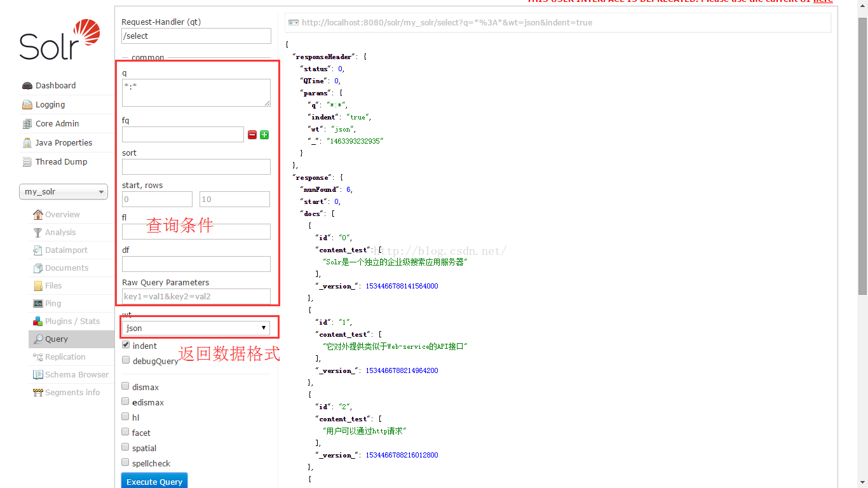Click the Solr logo

pos(60,39)
